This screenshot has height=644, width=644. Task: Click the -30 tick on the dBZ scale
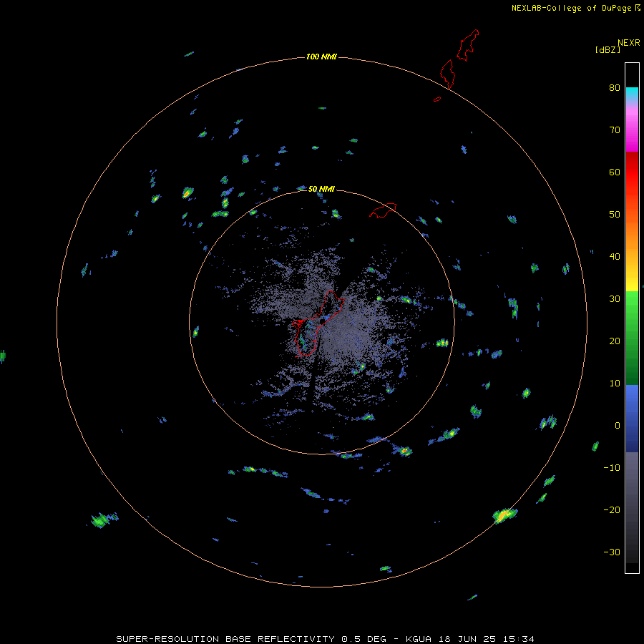pos(612,552)
